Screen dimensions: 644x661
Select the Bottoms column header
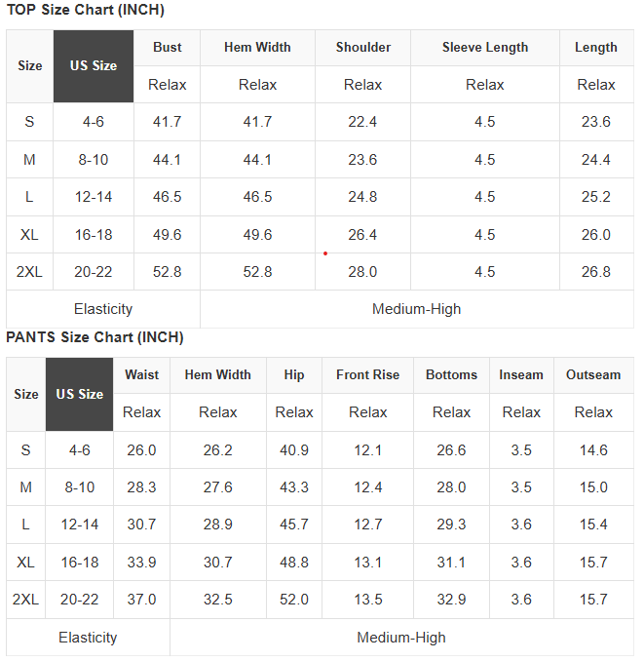click(451, 374)
